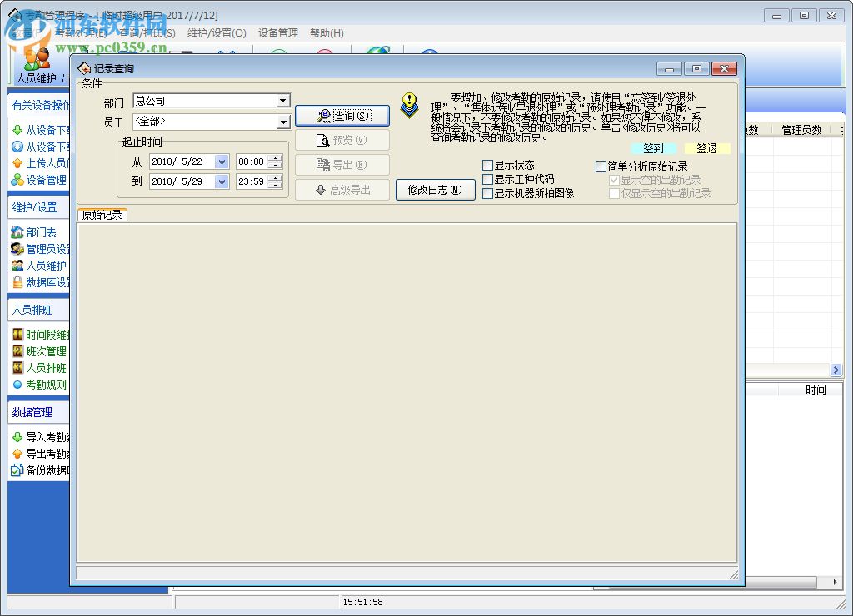The width and height of the screenshot is (853, 616).
Task: Click the 导入考勤数据 green arrow icon
Action: point(17,436)
